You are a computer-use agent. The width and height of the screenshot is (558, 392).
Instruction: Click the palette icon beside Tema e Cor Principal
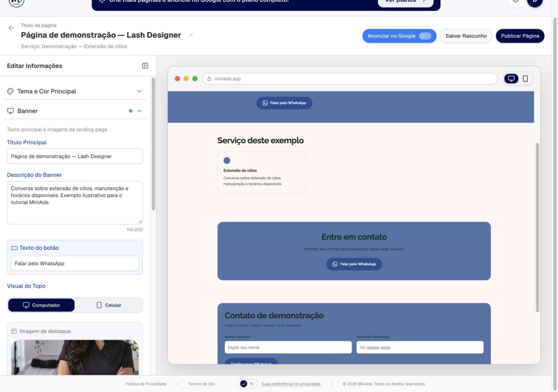click(x=11, y=91)
